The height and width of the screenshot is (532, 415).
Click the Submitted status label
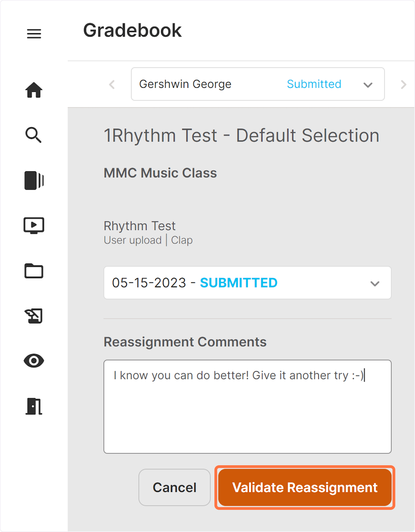click(x=314, y=84)
